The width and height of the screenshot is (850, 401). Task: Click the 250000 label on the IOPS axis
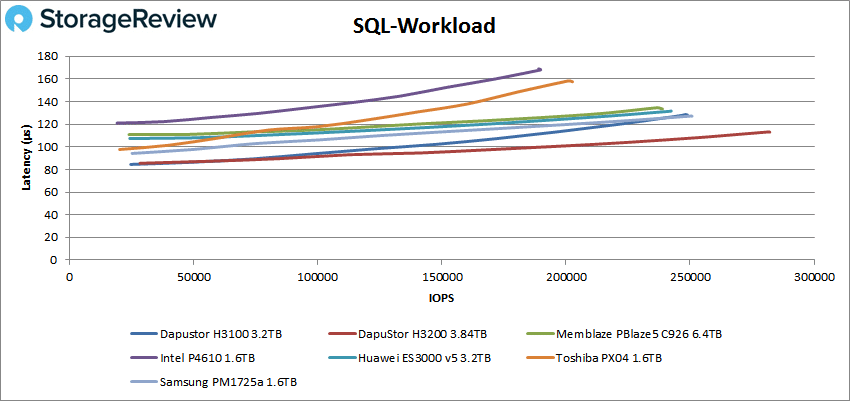point(690,276)
